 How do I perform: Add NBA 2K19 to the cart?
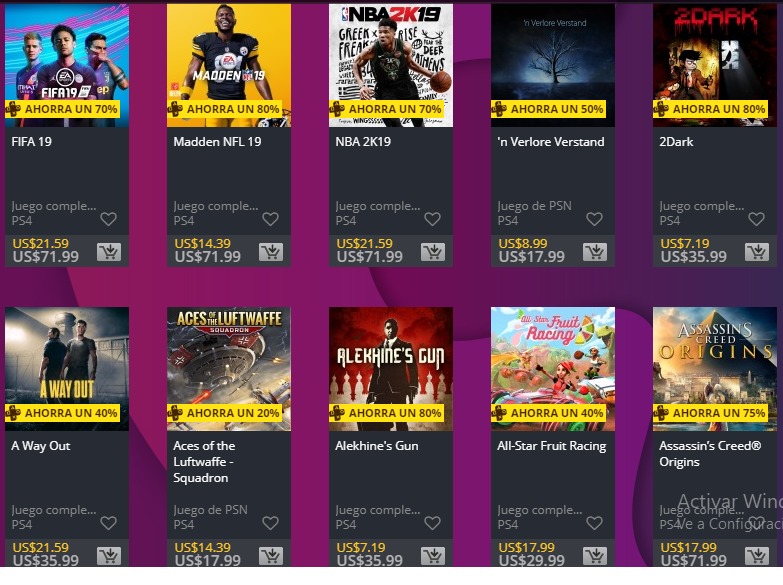point(433,252)
